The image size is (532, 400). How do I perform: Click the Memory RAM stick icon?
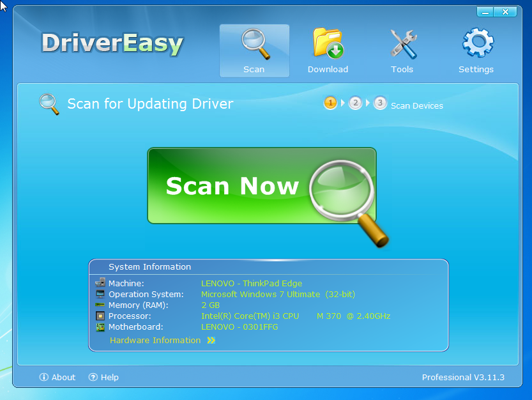[100, 305]
